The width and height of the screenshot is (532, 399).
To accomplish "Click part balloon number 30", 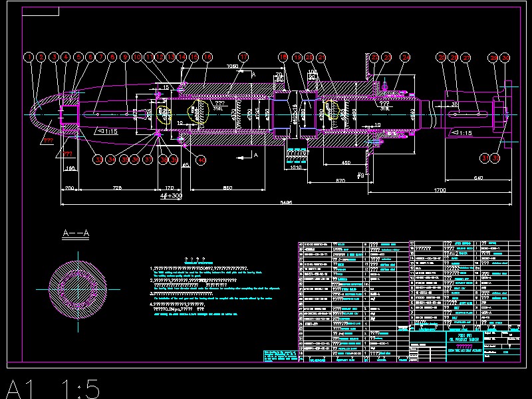I will (x=505, y=58).
